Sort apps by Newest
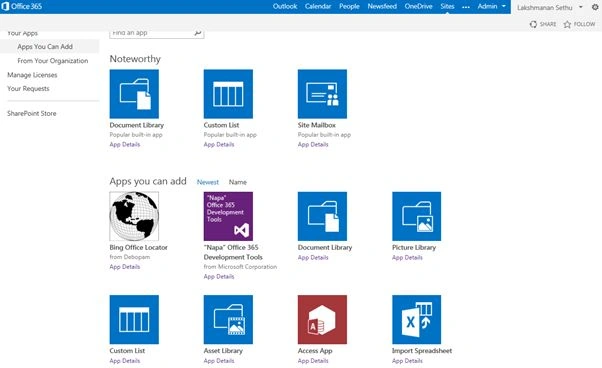This screenshot has height=368, width=602. (x=208, y=182)
